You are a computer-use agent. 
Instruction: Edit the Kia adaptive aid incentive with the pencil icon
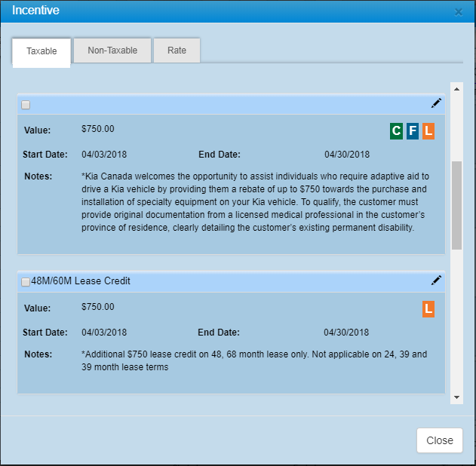436,103
